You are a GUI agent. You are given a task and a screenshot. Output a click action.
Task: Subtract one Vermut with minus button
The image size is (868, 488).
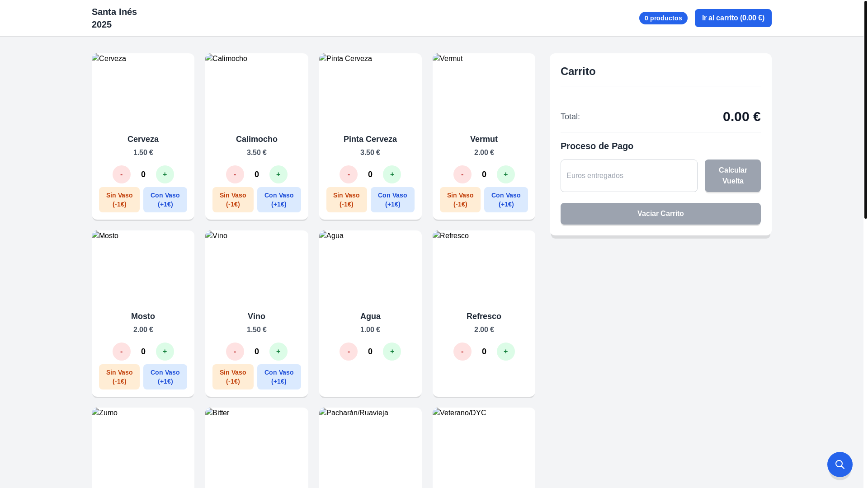(462, 174)
